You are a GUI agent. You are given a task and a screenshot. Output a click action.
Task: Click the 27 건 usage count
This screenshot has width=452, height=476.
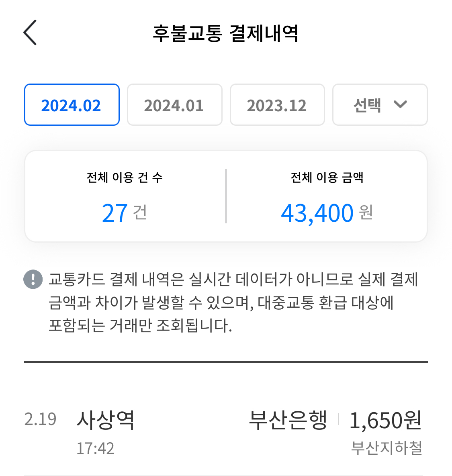[125, 213]
